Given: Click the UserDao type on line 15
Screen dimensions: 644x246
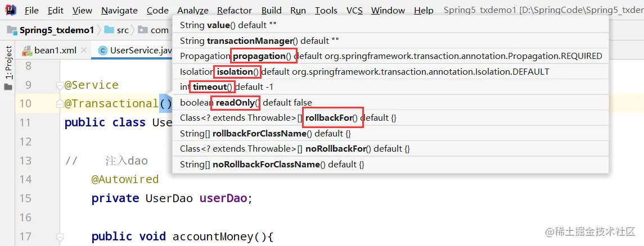Looking at the screenshot, I should coord(169,198).
